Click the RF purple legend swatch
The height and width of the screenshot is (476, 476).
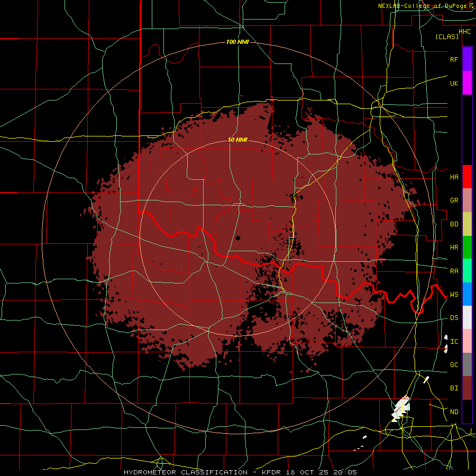(467, 59)
